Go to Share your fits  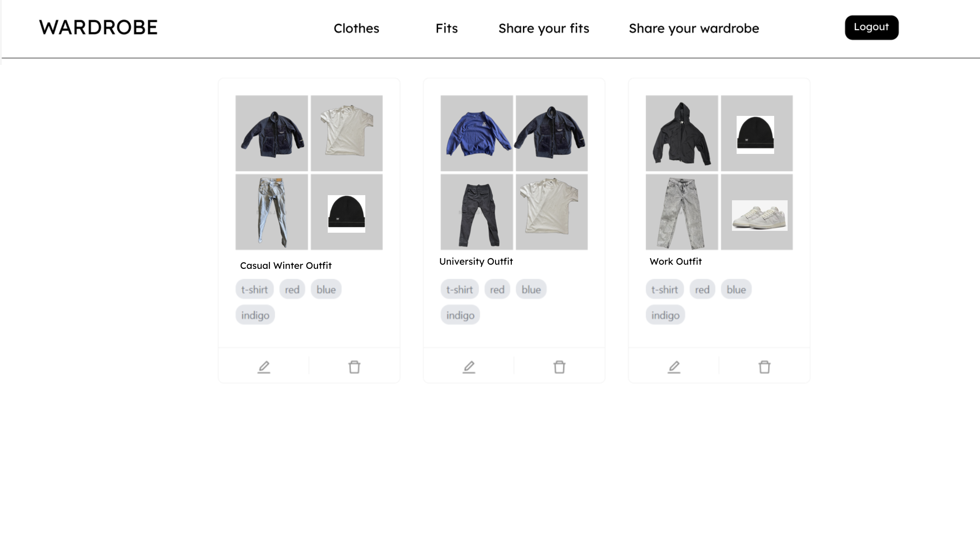click(x=543, y=28)
